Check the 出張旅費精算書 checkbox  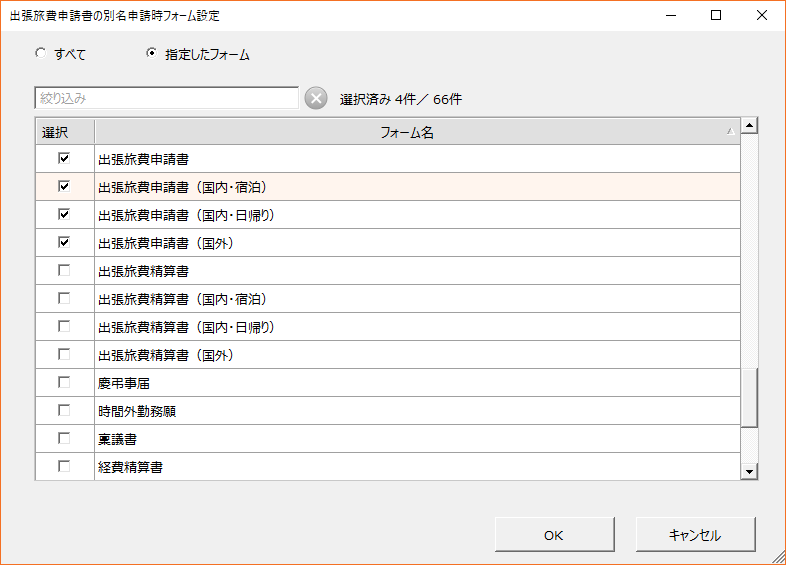coord(64,270)
